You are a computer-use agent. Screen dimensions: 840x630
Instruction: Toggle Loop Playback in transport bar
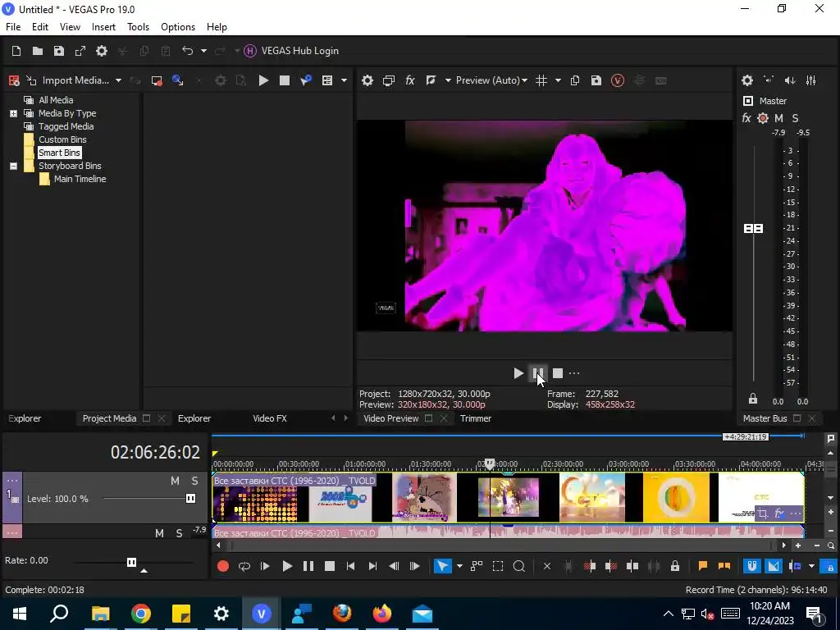[x=244, y=566]
